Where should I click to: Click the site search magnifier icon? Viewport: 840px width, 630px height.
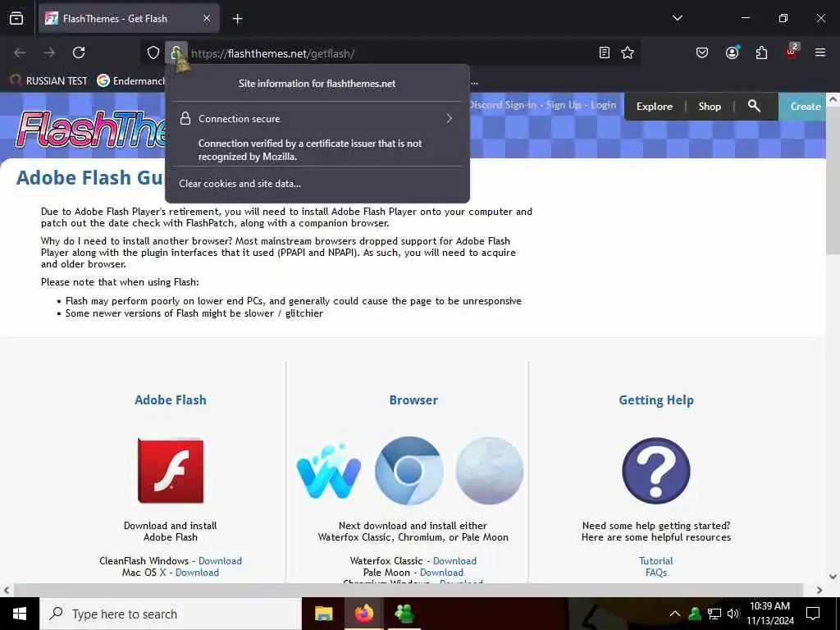click(754, 106)
